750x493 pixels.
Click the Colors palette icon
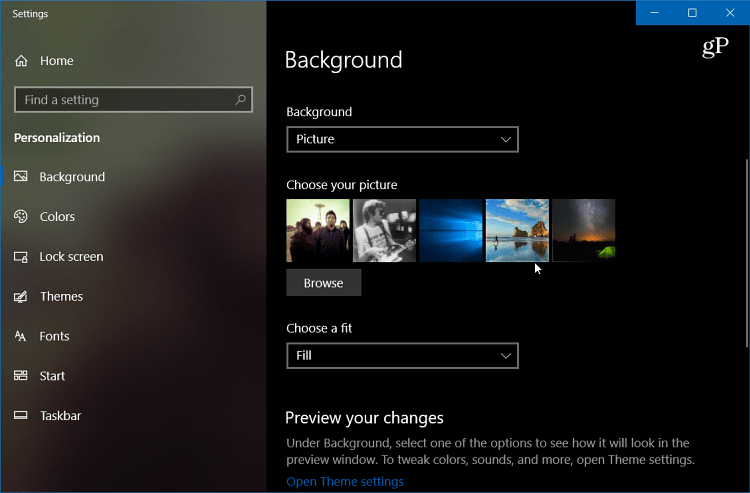tap(21, 217)
